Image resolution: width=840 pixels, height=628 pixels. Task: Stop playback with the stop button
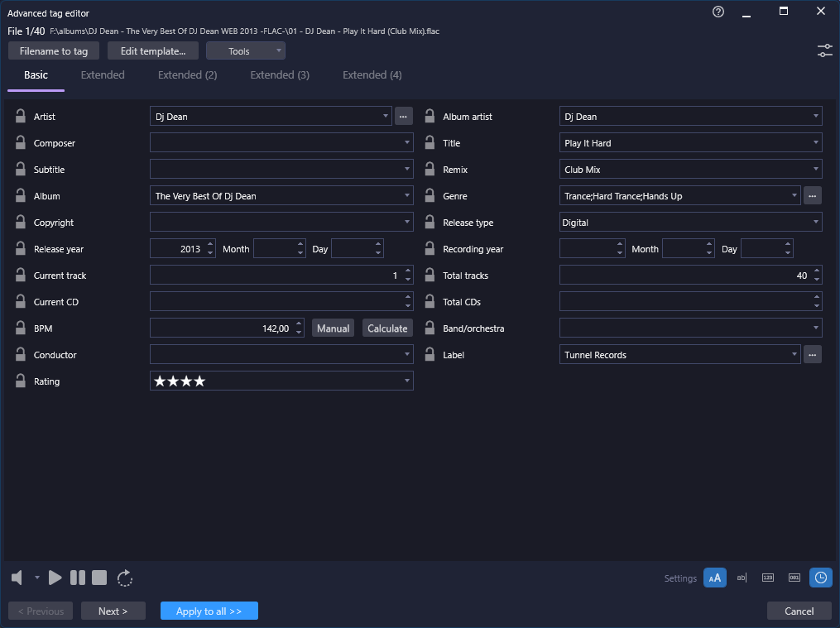coord(99,578)
